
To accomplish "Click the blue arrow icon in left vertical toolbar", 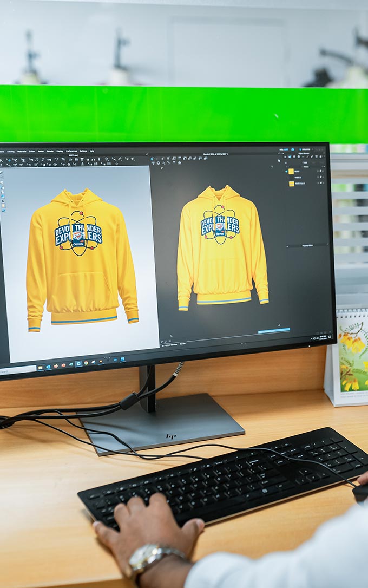I will [x=3, y=196].
